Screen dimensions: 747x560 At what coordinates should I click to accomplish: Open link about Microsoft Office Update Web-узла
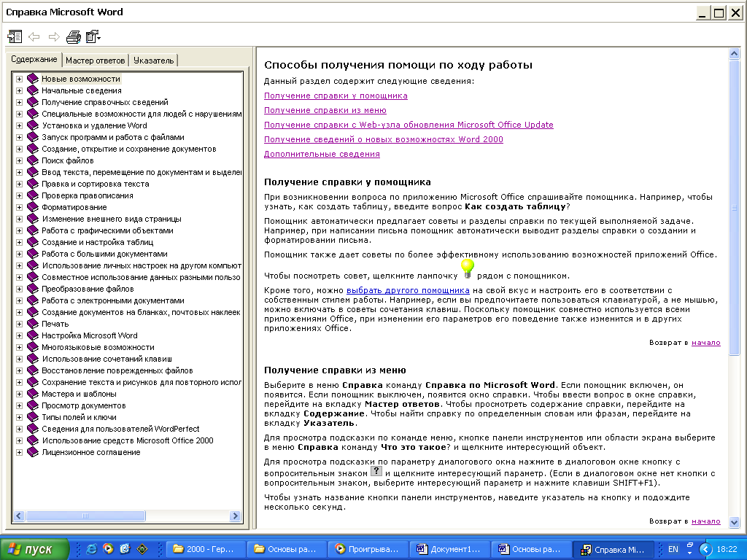[x=409, y=125]
